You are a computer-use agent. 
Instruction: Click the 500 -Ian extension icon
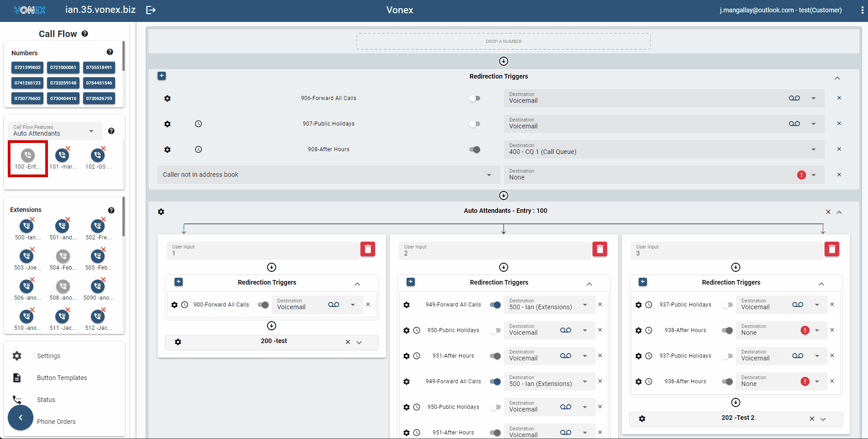coord(27,226)
